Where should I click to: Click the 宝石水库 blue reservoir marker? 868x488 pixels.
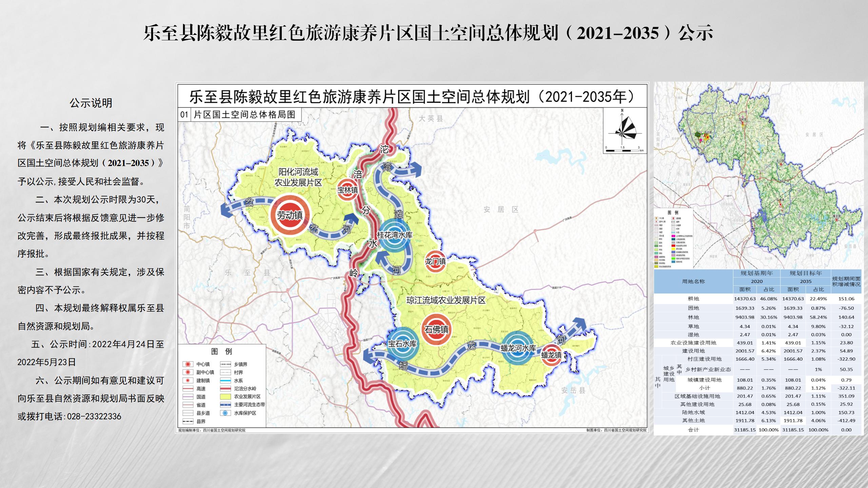pyautogui.click(x=402, y=344)
